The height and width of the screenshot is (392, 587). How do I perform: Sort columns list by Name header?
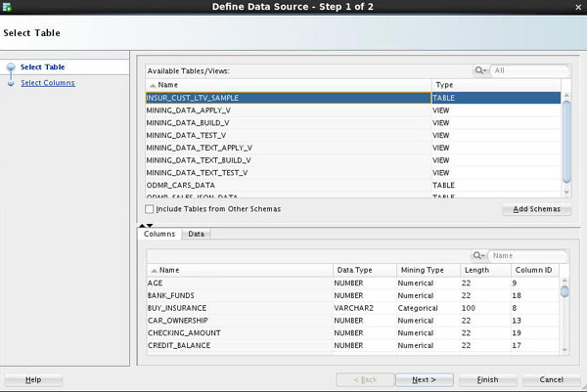pyautogui.click(x=240, y=270)
